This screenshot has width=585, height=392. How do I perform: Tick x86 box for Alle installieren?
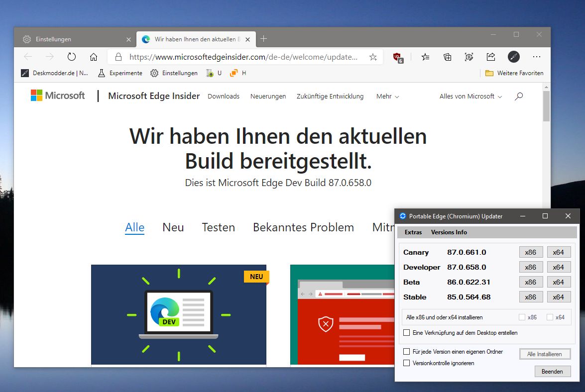pos(522,317)
